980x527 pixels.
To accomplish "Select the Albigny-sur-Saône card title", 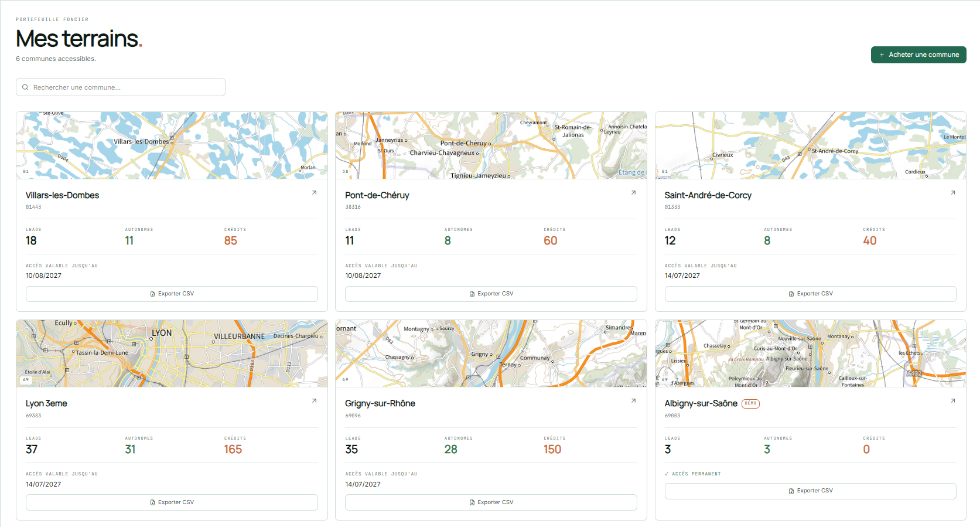I will [701, 403].
